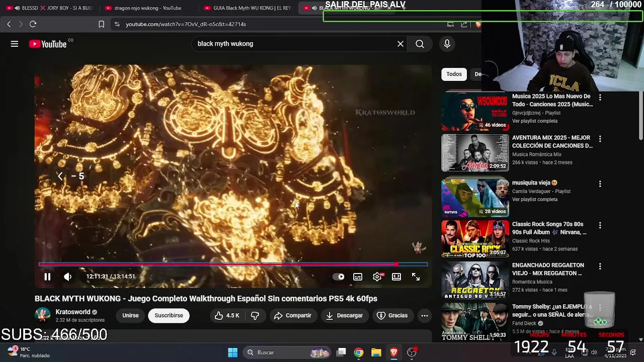644x362 pixels.
Task: Pause the video playback
Action: point(47,277)
